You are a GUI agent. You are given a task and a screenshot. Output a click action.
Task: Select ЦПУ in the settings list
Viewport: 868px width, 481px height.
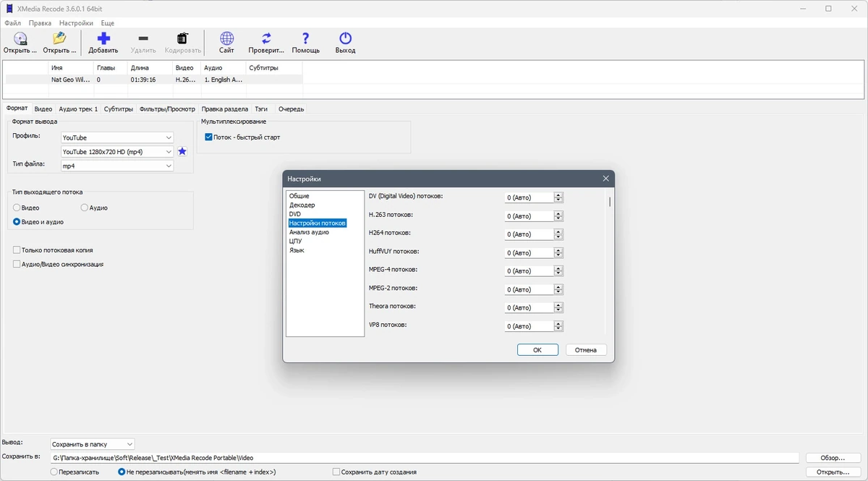295,241
